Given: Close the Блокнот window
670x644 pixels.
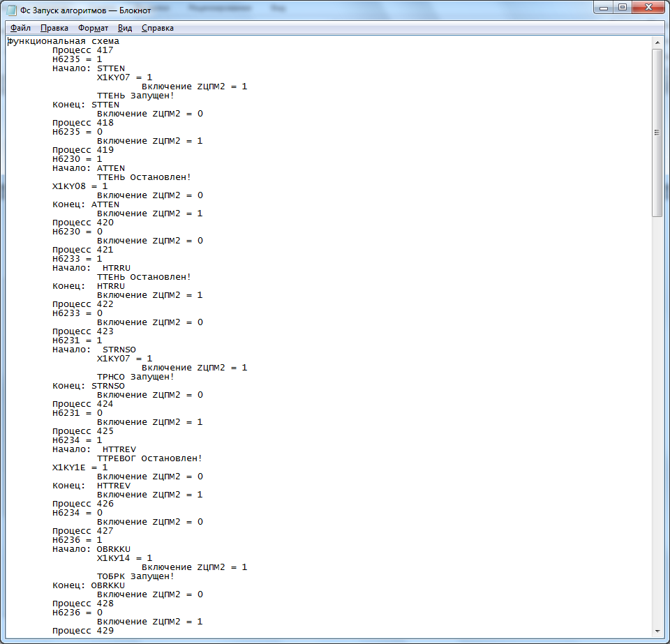Looking at the screenshot, I should [648, 7].
